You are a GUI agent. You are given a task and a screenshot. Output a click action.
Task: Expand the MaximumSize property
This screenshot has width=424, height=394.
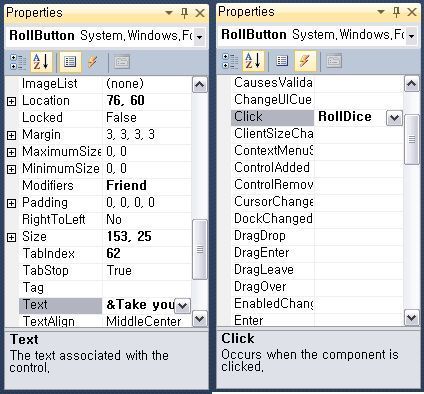tap(11, 152)
